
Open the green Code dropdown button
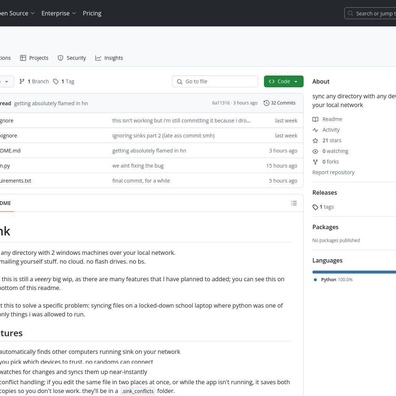point(284,81)
